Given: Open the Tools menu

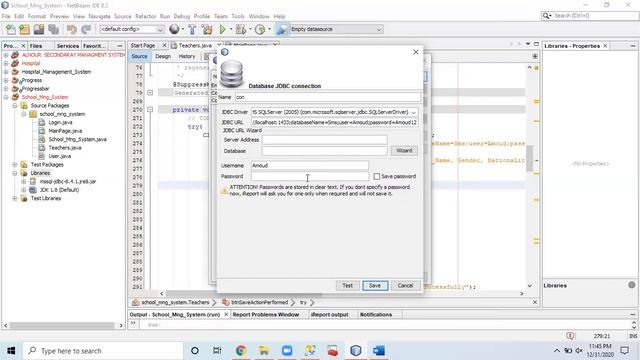Looking at the screenshot, I should coord(238,16).
